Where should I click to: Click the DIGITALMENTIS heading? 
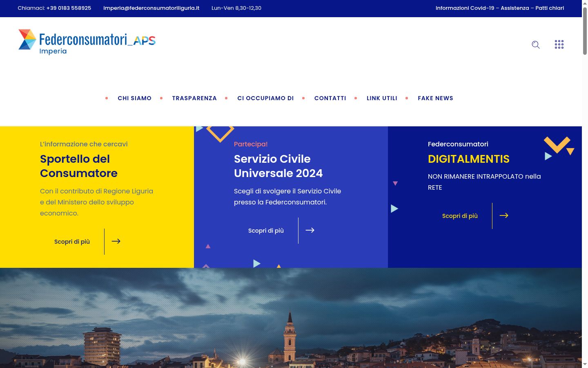pos(469,159)
